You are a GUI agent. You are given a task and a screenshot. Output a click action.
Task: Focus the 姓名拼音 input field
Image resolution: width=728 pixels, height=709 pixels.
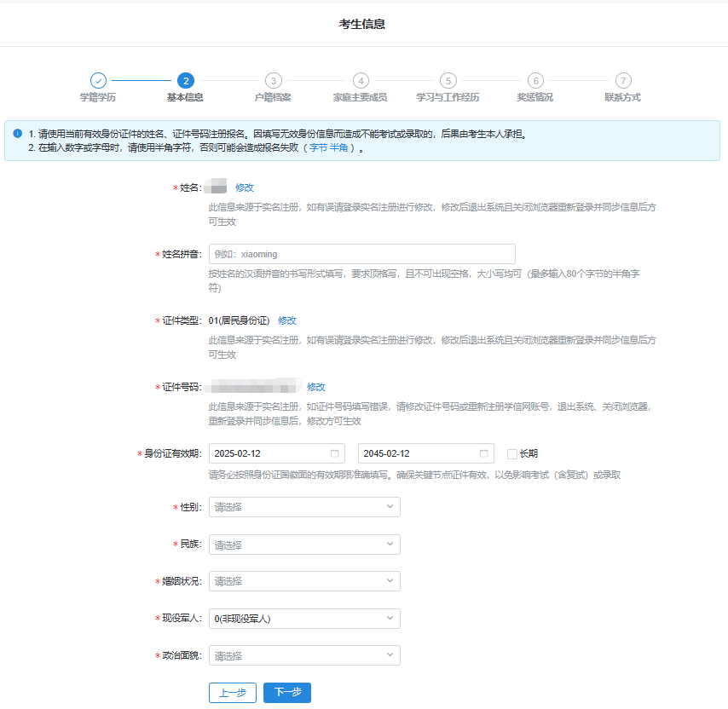pyautogui.click(x=362, y=254)
